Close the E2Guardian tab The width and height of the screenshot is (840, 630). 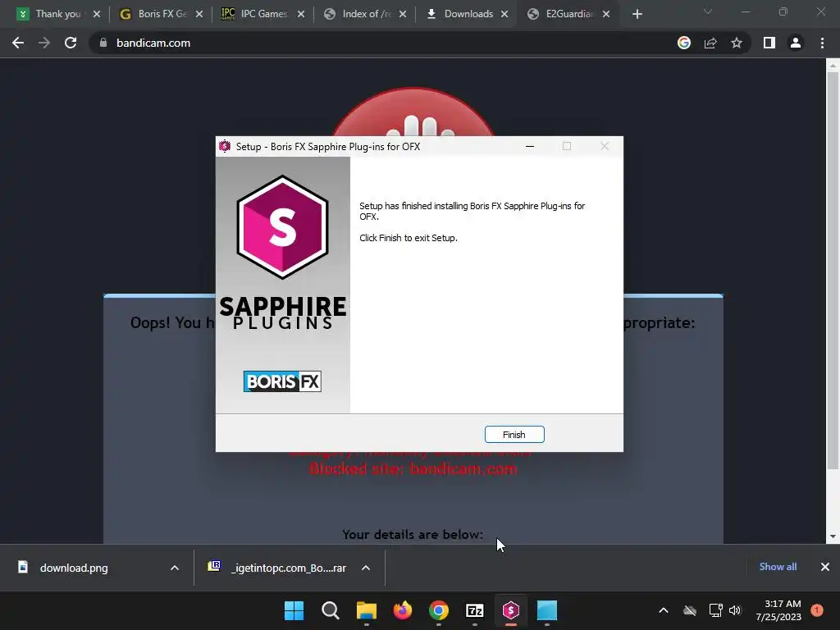point(606,15)
